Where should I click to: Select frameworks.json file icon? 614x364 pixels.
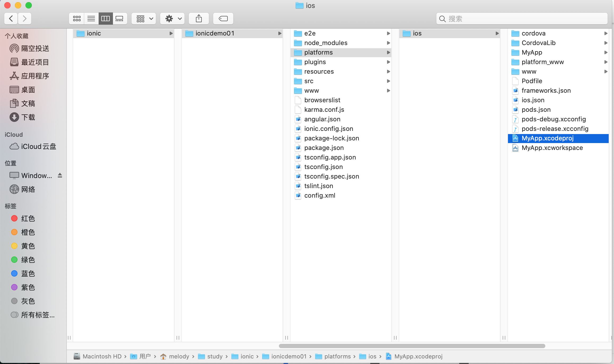[x=515, y=91]
